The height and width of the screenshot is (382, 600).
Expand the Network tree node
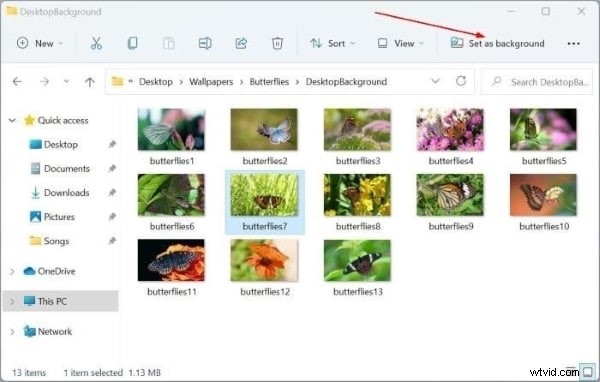click(12, 331)
